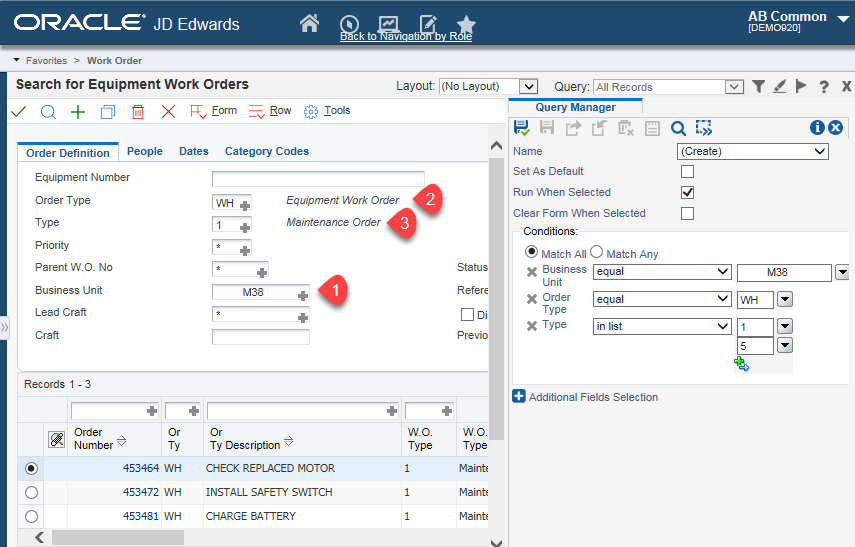
Task: Switch to the Category Codes tab
Action: pyautogui.click(x=267, y=151)
